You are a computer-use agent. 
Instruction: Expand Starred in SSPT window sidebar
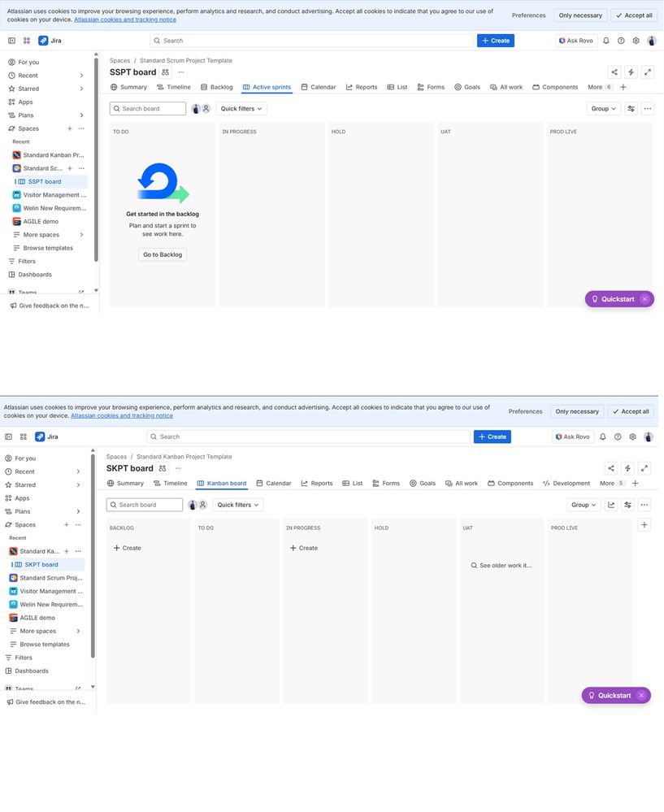81,89
